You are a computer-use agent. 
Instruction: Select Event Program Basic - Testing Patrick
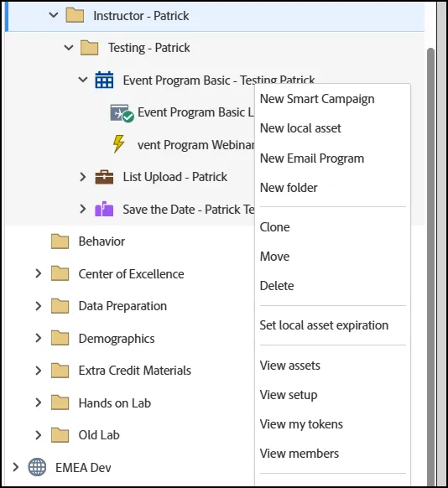pos(219,80)
